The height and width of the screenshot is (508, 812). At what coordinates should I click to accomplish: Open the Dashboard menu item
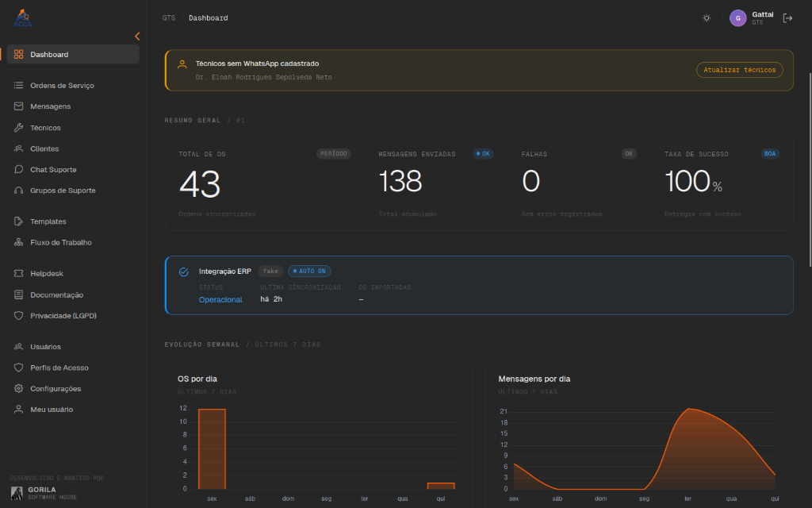click(x=73, y=55)
